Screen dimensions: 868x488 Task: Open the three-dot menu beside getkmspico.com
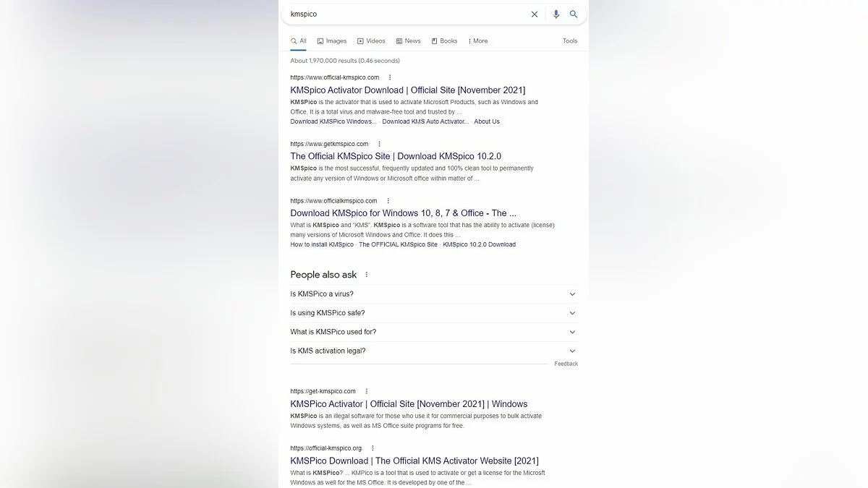click(379, 144)
